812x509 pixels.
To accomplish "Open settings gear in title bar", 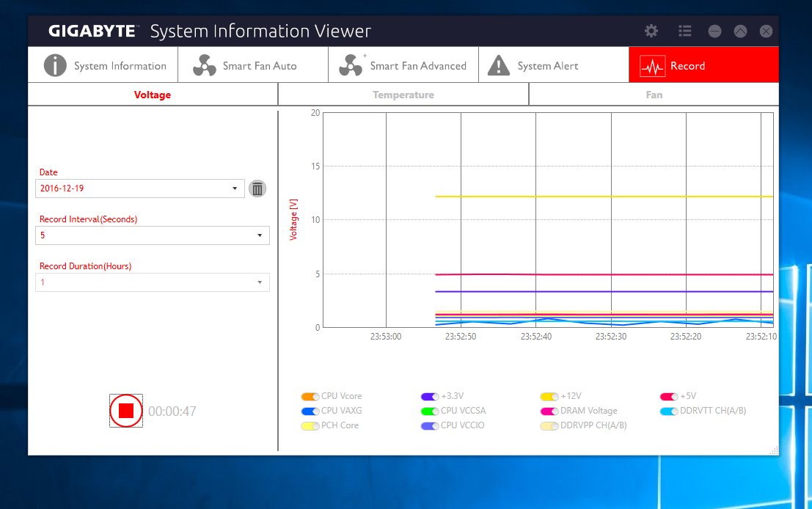I will coord(651,31).
